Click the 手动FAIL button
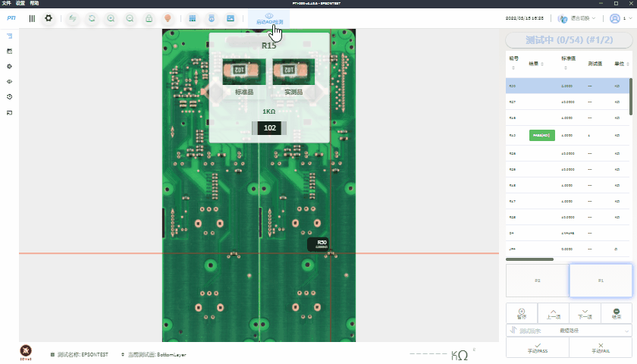 coord(601,348)
